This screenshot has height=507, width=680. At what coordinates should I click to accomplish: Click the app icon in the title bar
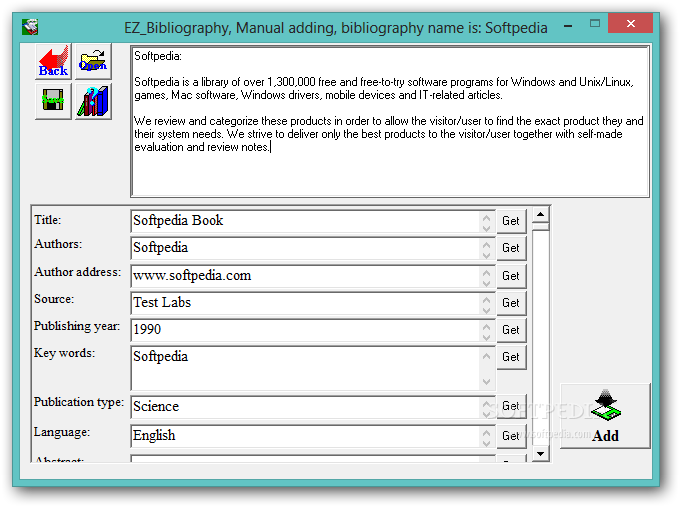coord(30,27)
